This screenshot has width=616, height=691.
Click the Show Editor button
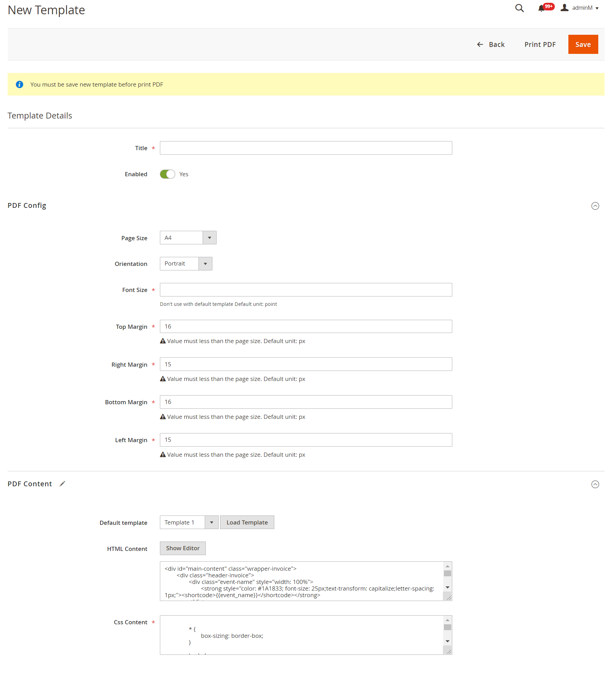click(183, 548)
